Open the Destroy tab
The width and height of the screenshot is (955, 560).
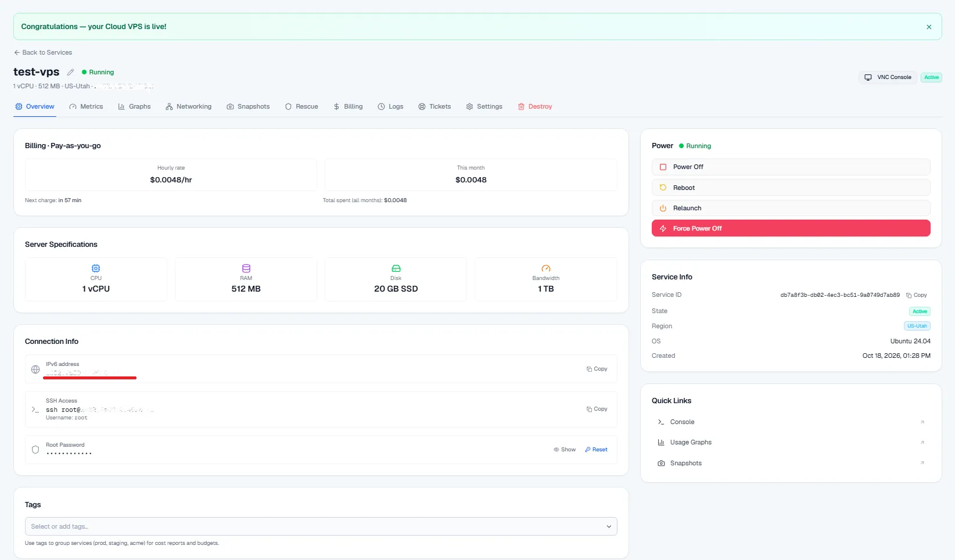click(x=534, y=106)
